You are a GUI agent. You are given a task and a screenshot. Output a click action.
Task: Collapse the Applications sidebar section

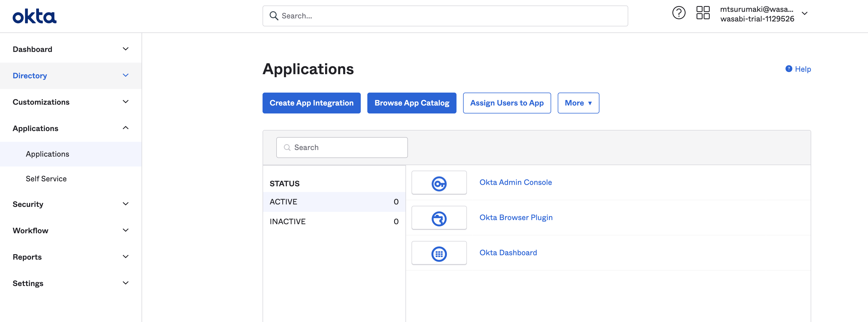125,128
